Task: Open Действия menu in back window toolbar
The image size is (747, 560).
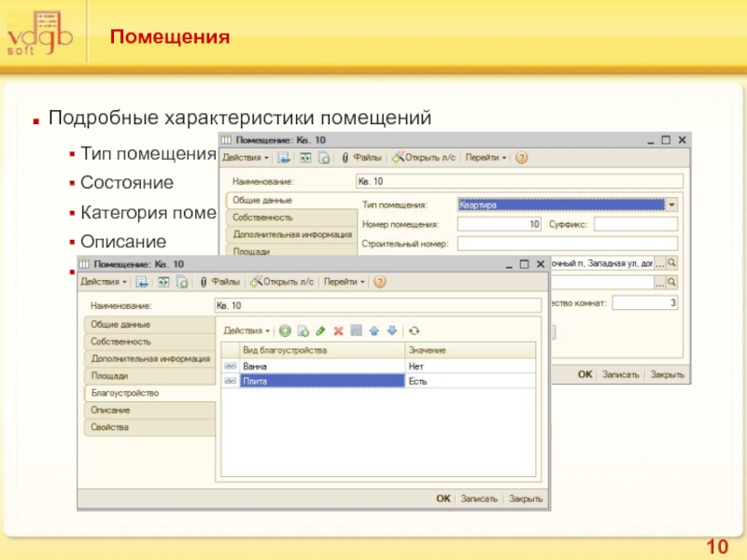Action: [246, 158]
